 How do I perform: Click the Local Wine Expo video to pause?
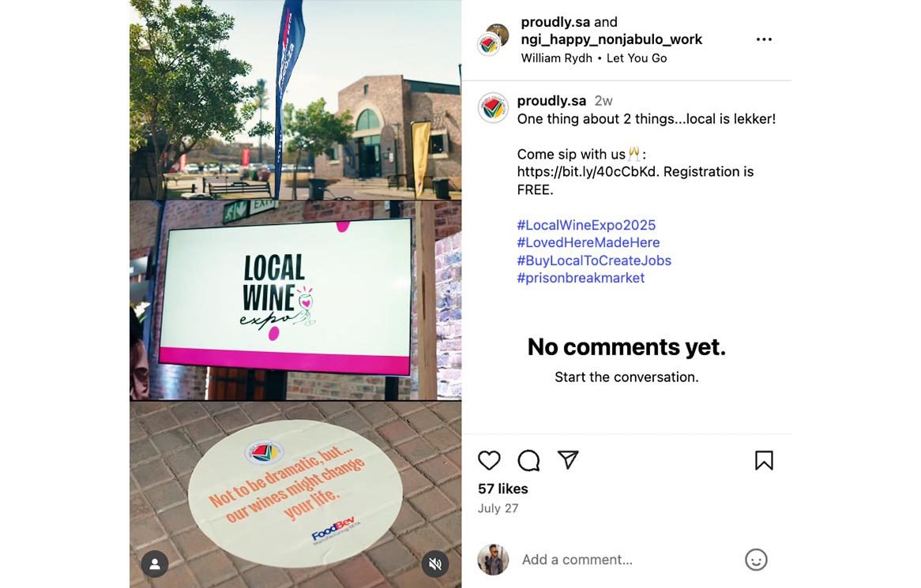295,294
